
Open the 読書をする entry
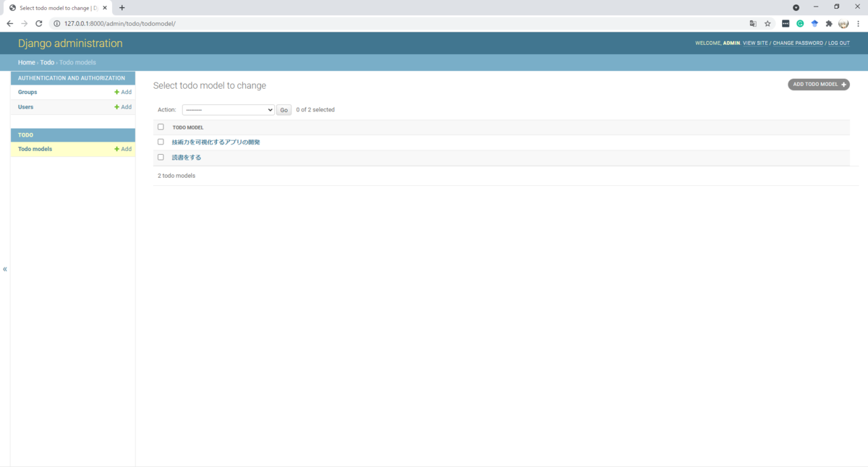tap(187, 158)
